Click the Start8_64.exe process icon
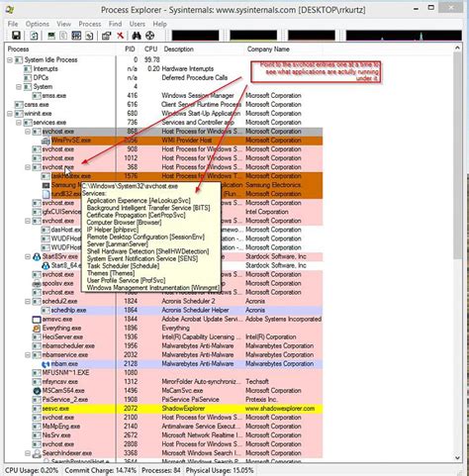This screenshot has width=469, height=476. point(46,265)
